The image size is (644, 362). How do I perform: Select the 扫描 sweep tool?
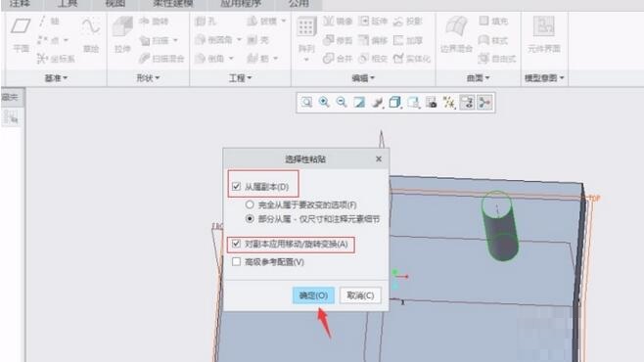[x=155, y=40]
